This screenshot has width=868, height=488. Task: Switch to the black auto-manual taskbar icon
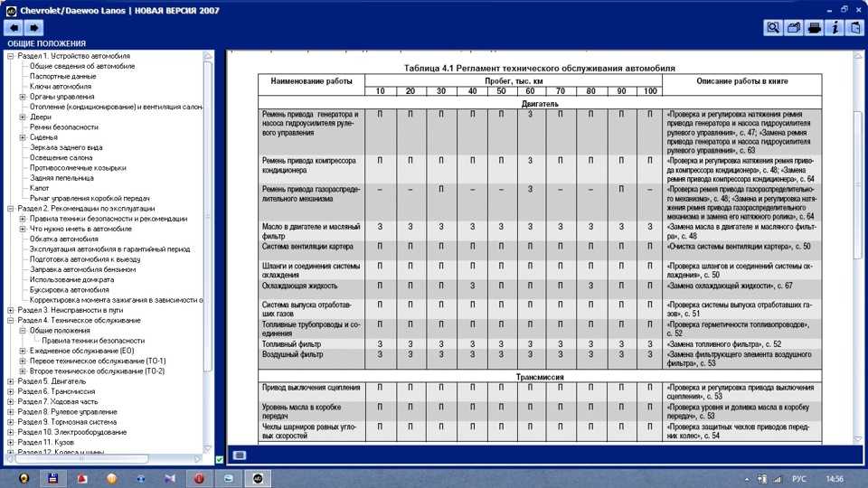[258, 478]
